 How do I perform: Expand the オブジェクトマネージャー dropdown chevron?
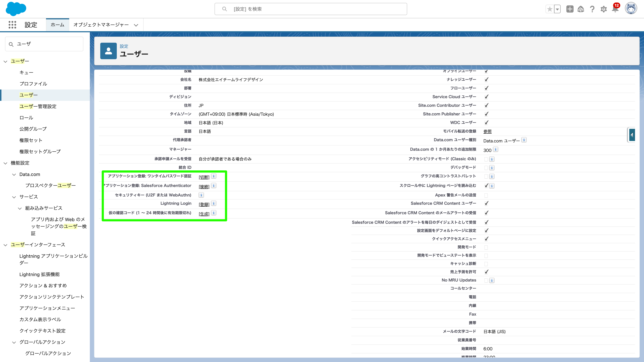[136, 25]
